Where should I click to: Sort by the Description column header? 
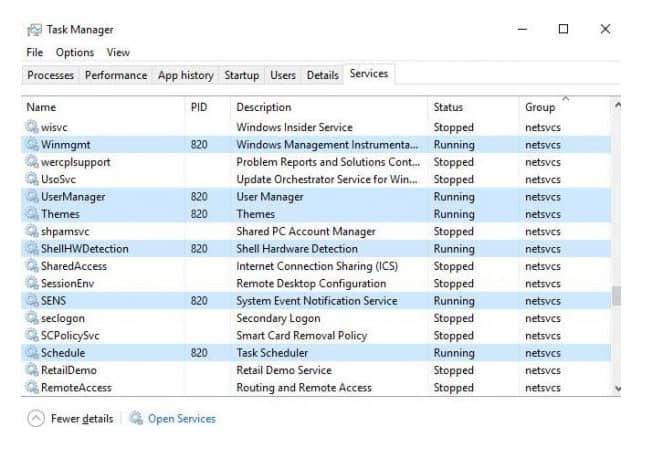click(329, 107)
